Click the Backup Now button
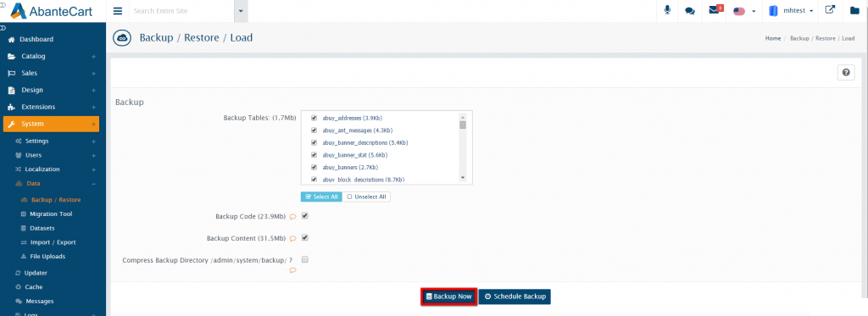This screenshot has height=316, width=868. coord(448,297)
